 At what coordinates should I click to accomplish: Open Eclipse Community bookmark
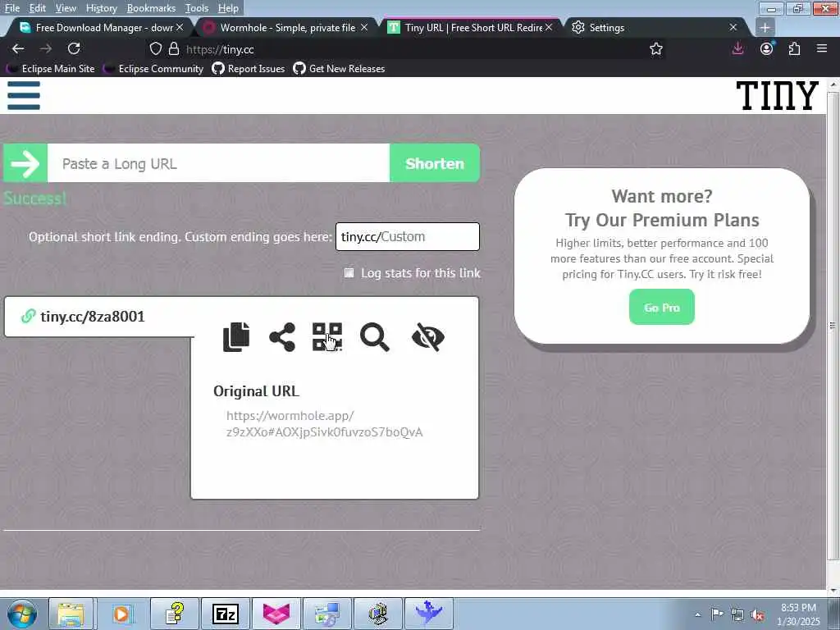[x=153, y=69]
